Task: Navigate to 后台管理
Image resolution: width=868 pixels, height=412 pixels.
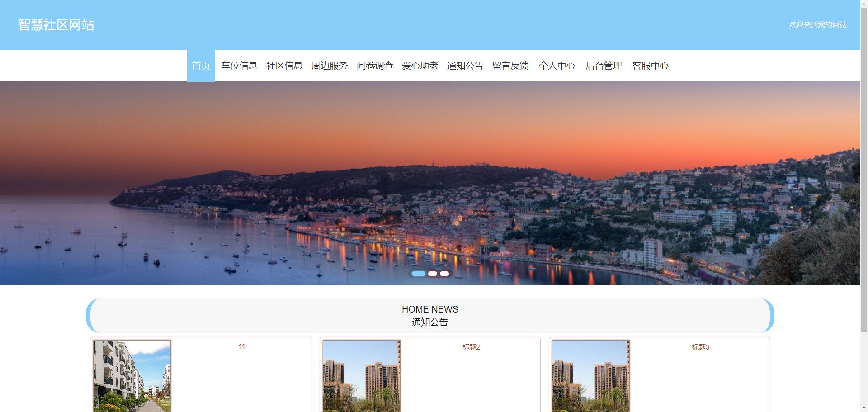Action: pos(604,66)
